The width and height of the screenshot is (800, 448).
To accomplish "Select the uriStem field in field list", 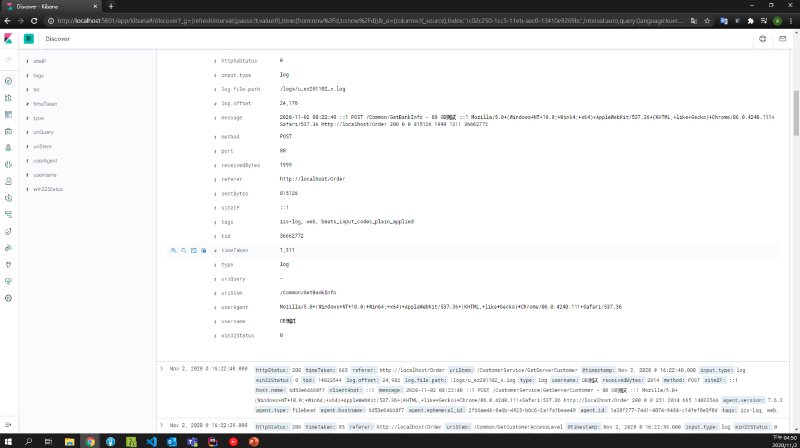I will click(x=44, y=145).
